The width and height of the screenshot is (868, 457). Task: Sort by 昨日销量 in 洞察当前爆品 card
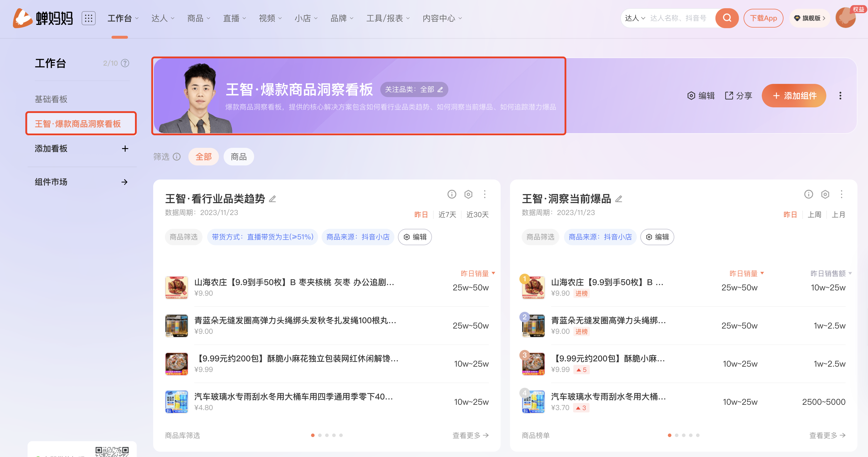pos(746,273)
